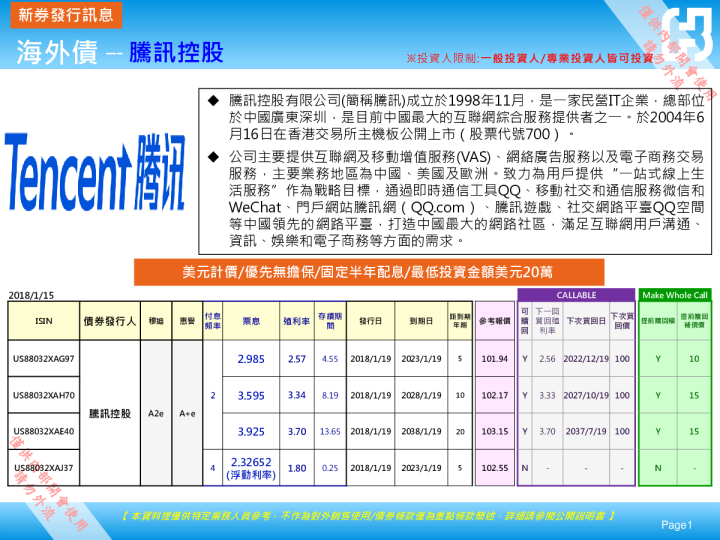Select ISIN cell US88032XAE40
This screenshot has height=540, width=720.
[44, 431]
